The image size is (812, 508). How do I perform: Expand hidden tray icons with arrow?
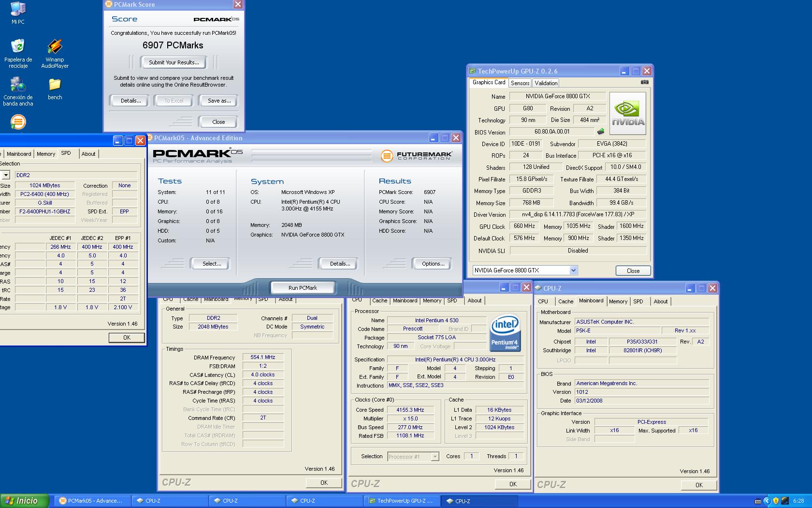tap(767, 501)
